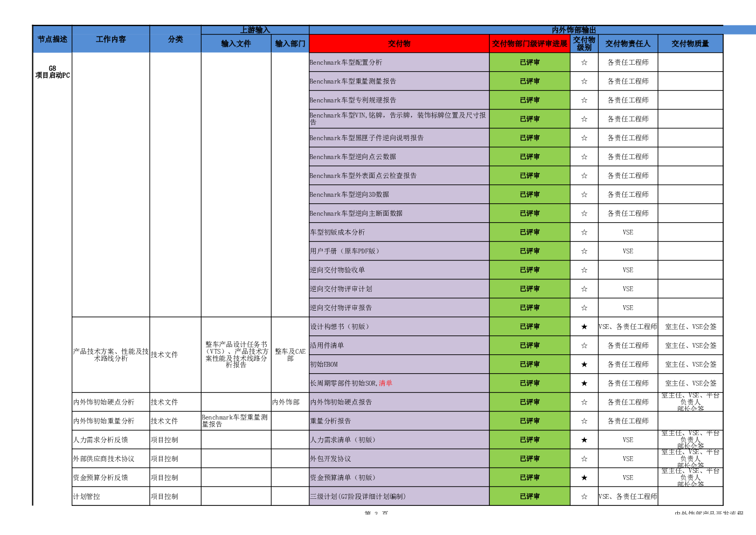Click the star in the 长周期零部件初始SOR row
756x535 pixels.
584,383
